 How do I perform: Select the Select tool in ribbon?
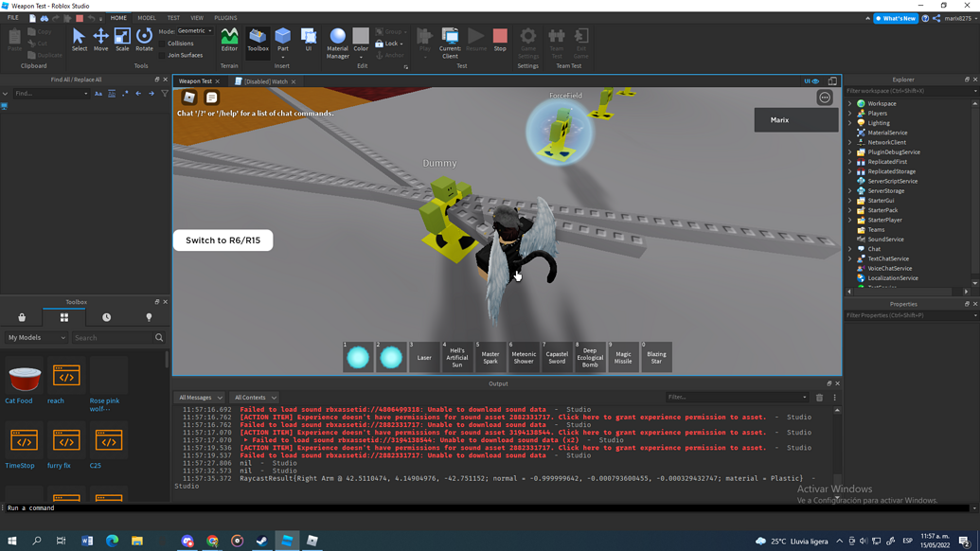(79, 40)
